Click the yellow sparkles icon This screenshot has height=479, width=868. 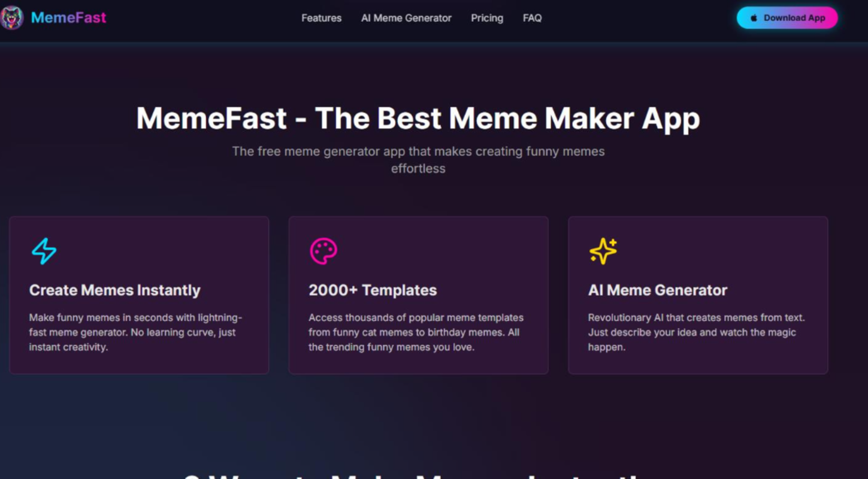[x=603, y=251]
